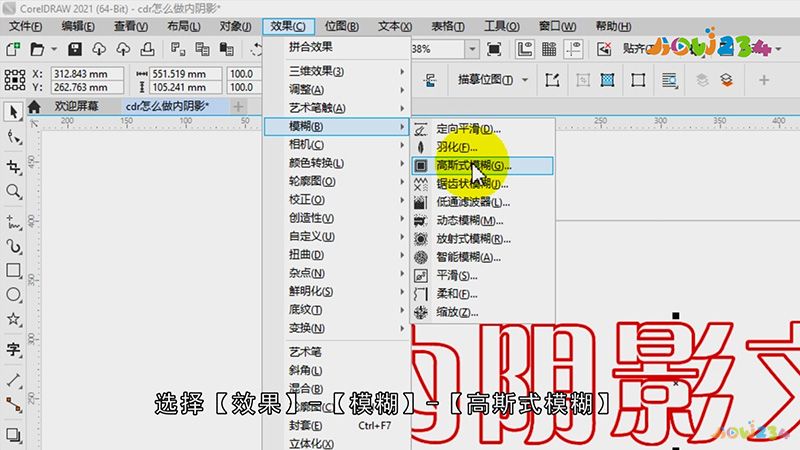Image resolution: width=800 pixels, height=450 pixels.
Task: Click the Save disk icon
Action: (75, 49)
